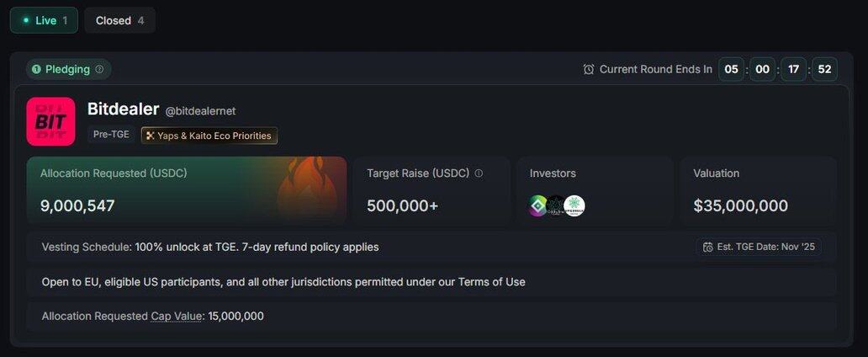Viewport: 868px width, 357px height.
Task: Click the info icon next to Target Raise
Action: click(x=479, y=173)
